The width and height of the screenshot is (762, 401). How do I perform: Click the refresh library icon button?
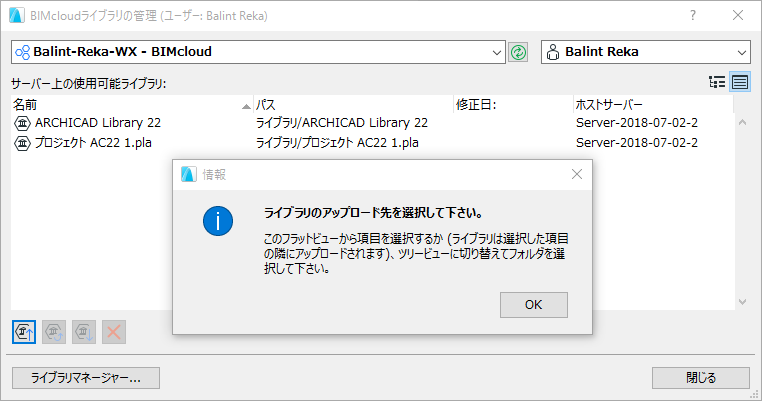point(54,332)
